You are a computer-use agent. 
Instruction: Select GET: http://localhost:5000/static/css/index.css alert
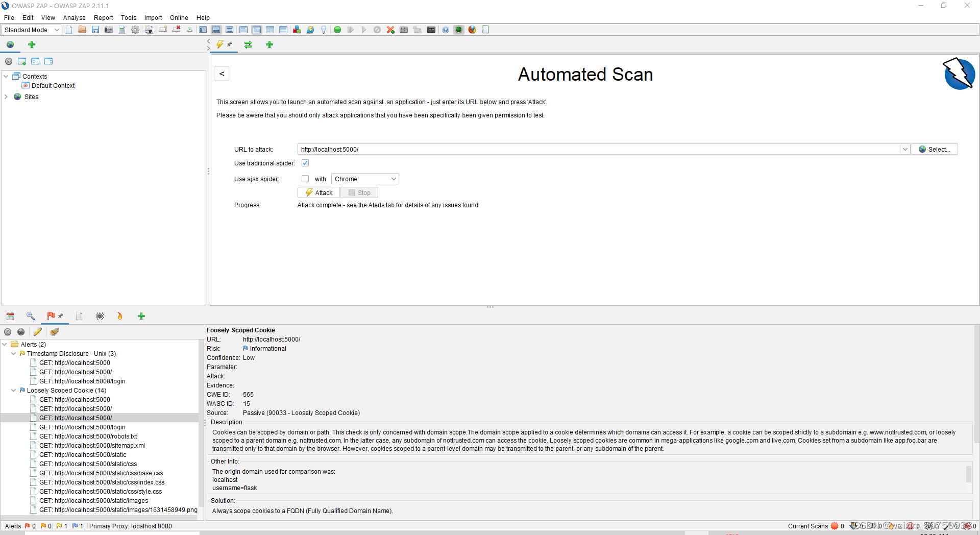[x=102, y=482]
